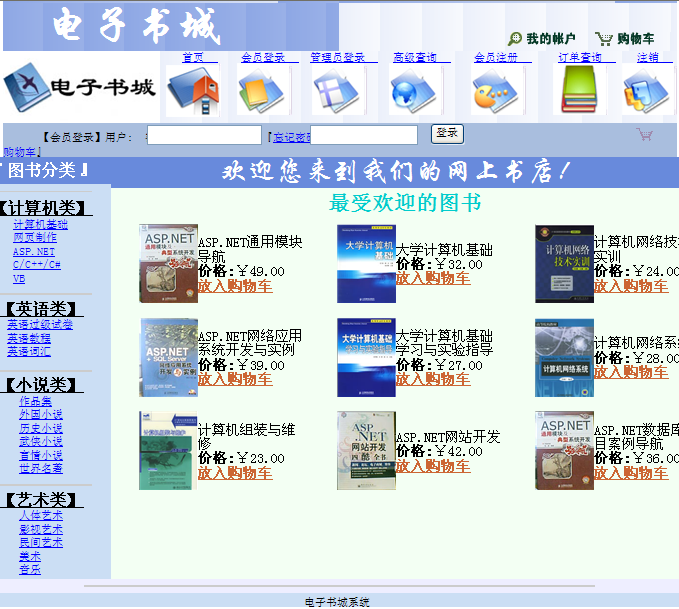Click the pink cart icon in login bar
This screenshot has height=609, width=679.
click(644, 134)
